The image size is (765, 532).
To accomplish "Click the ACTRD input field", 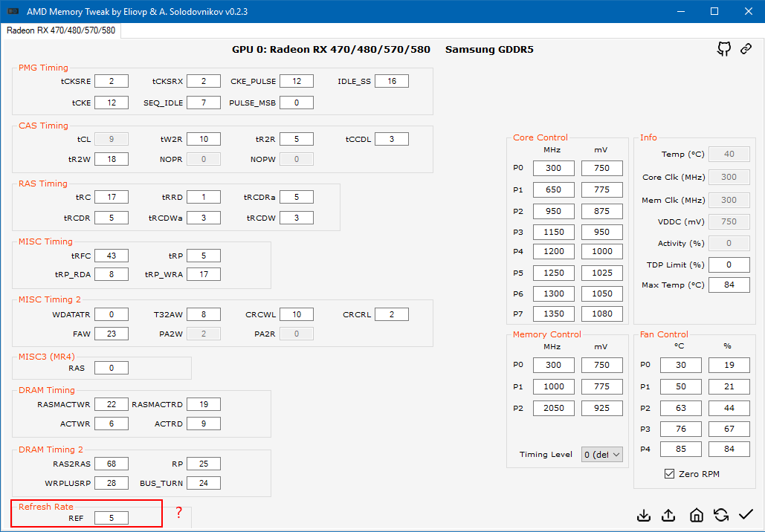I will pos(204,424).
